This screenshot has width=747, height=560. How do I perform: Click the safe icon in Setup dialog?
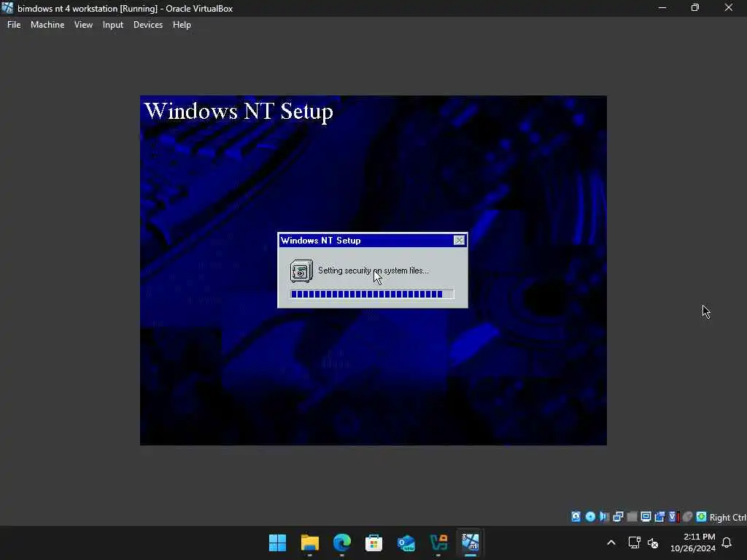[x=301, y=271]
